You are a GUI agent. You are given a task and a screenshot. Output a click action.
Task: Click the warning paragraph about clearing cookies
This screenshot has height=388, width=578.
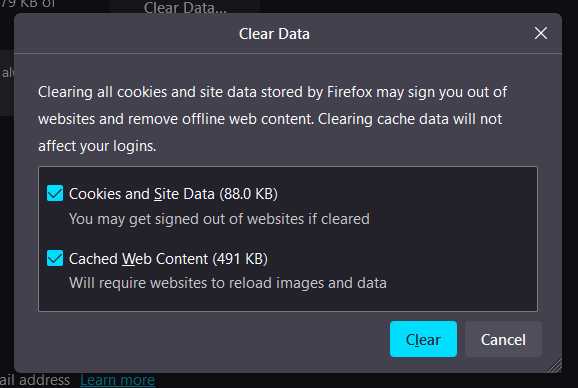pos(273,119)
